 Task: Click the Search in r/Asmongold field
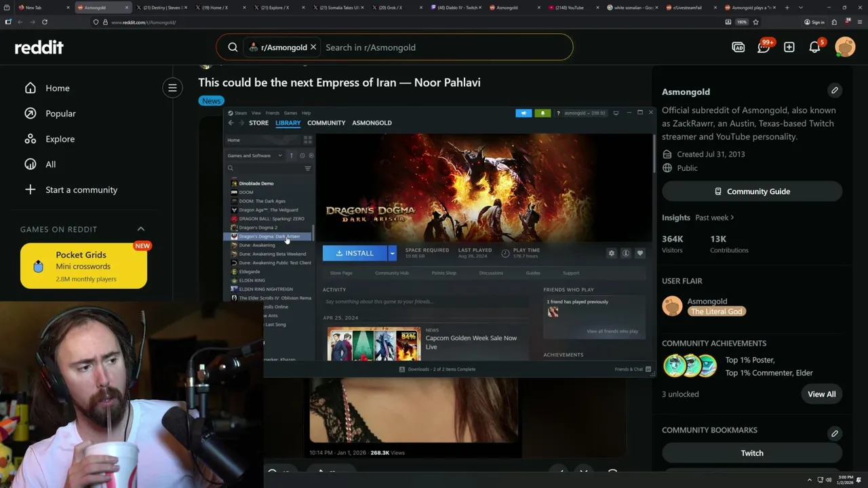(444, 47)
